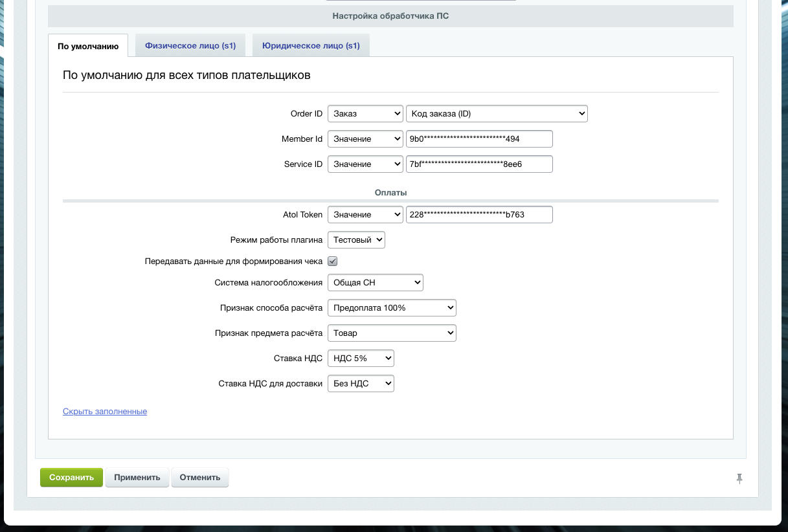
Task: Open the delivery VAT 'Без НДС' dropdown
Action: click(x=361, y=384)
